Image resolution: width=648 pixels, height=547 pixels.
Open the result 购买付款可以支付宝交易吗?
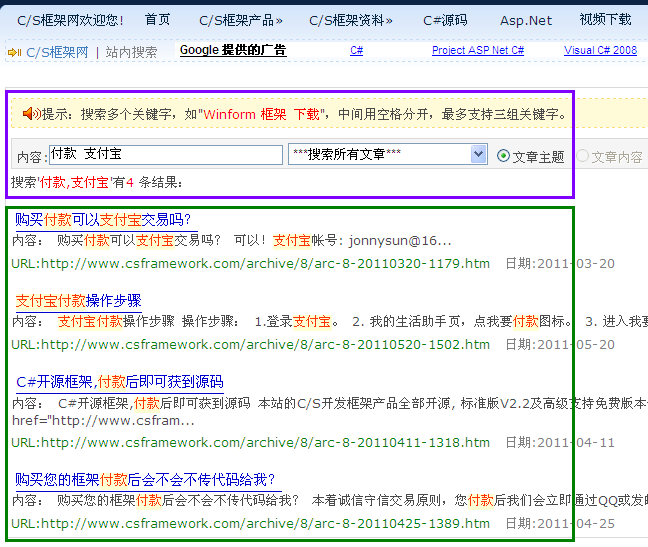click(x=102, y=220)
